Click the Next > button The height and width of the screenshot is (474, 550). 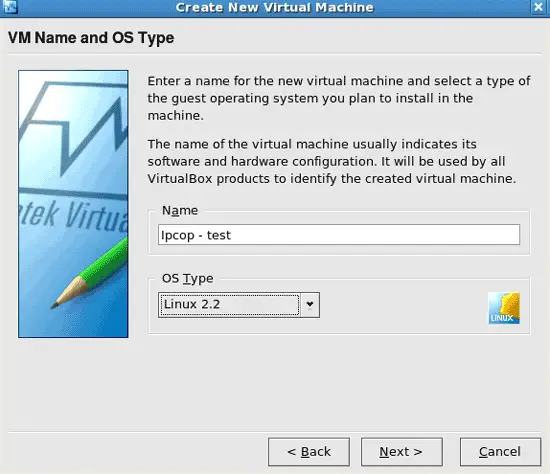coord(402,452)
